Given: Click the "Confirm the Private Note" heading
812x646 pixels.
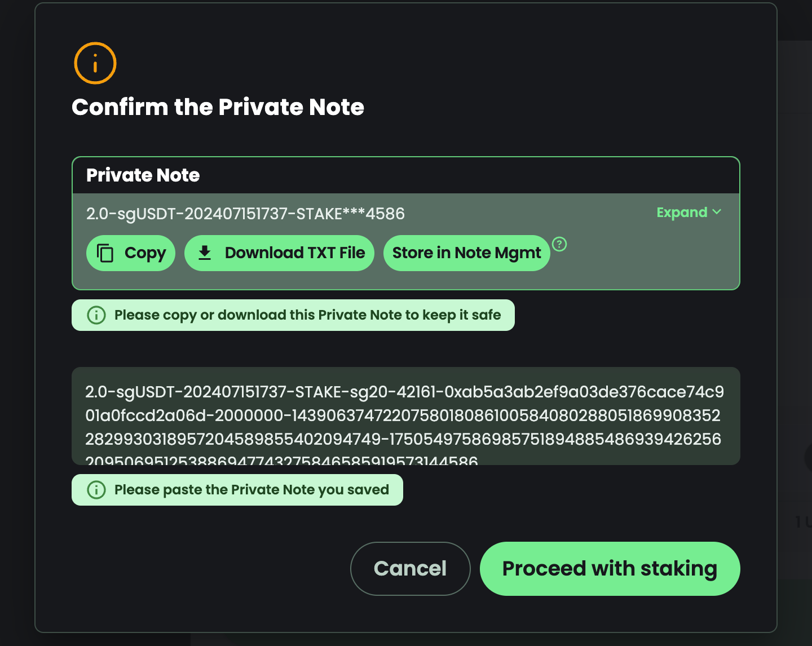Looking at the screenshot, I should (218, 107).
